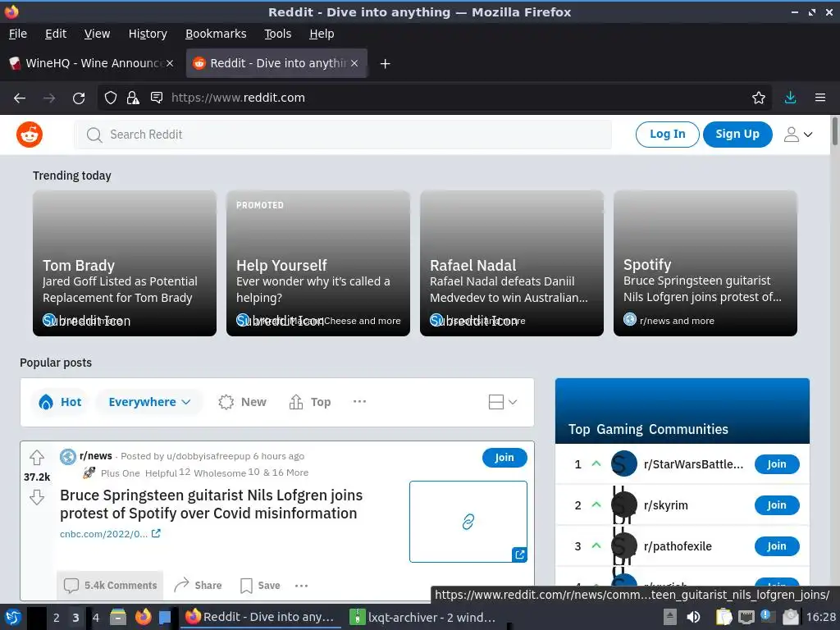Open the Firefox hamburger application menu
The image size is (840, 630).
[820, 98]
